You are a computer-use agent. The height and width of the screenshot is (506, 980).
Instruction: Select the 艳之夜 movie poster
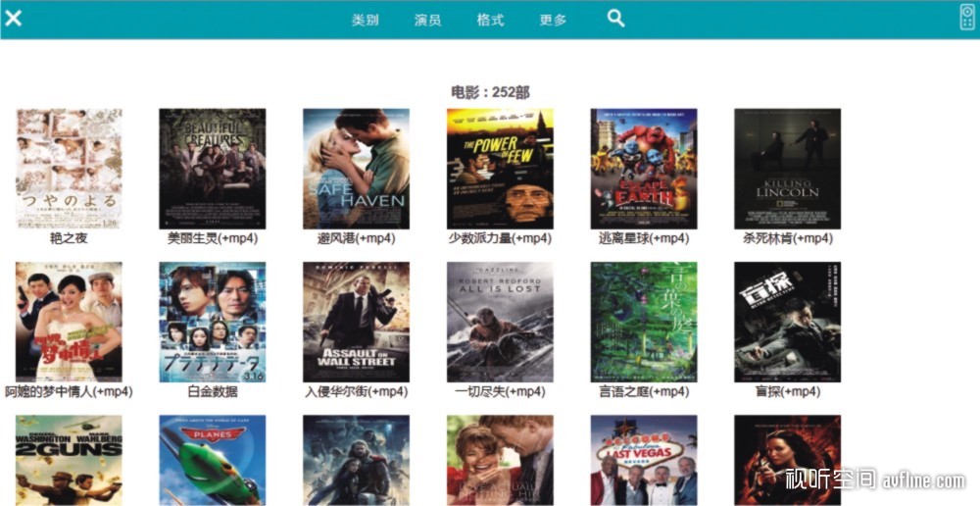point(69,169)
